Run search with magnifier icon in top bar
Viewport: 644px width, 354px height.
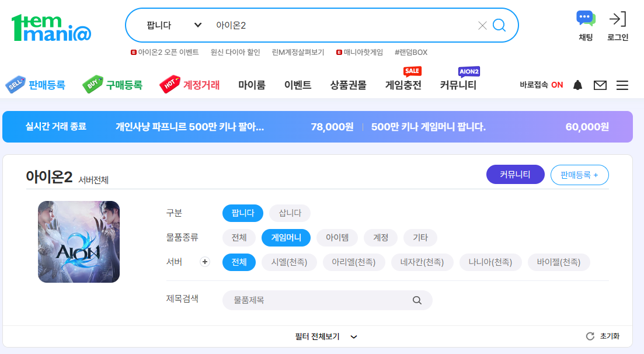pos(499,26)
